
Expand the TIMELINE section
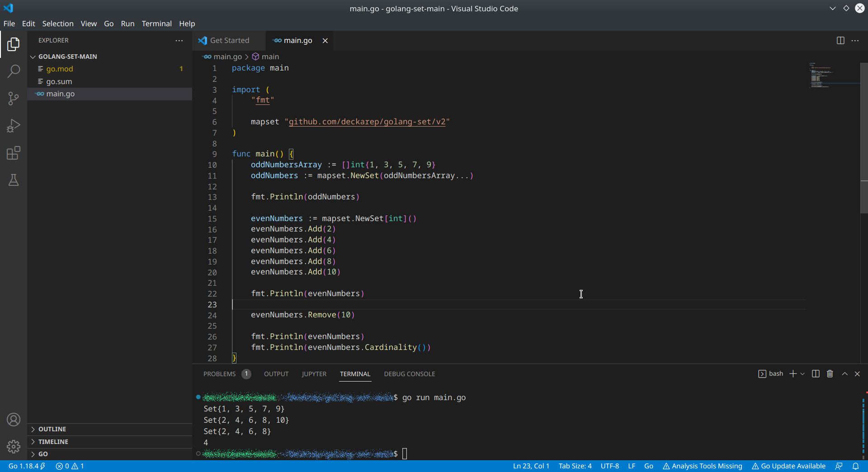click(x=54, y=441)
